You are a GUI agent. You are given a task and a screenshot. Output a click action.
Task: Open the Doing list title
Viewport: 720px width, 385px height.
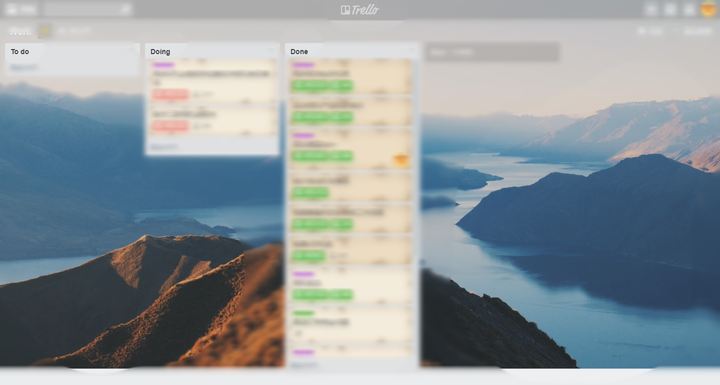pyautogui.click(x=160, y=51)
